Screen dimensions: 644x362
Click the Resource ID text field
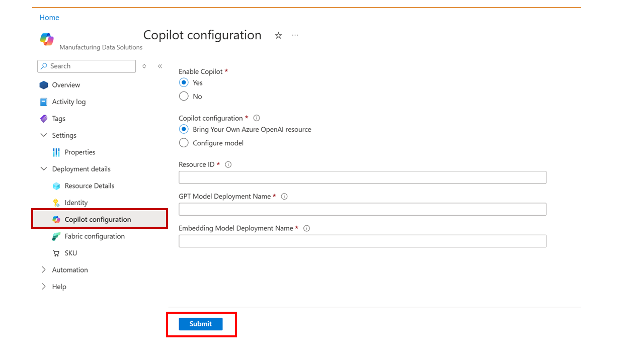click(x=362, y=177)
